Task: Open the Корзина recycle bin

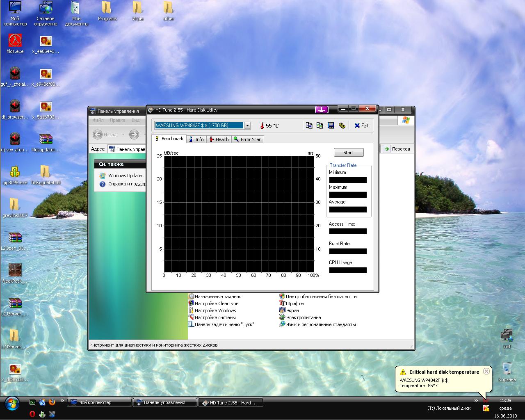Action: [507, 368]
